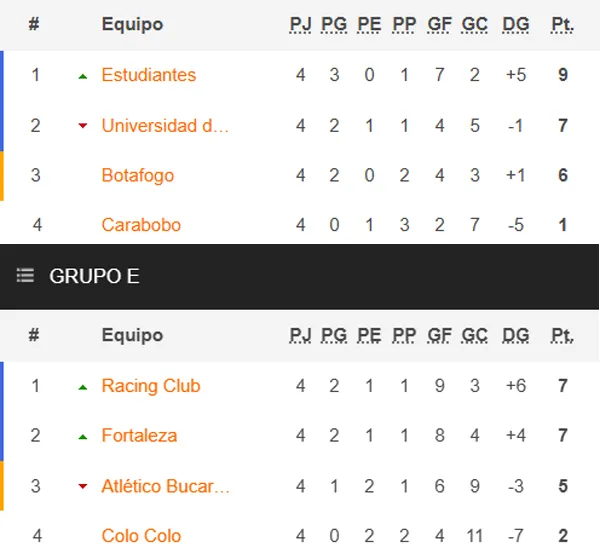Click the list icon beside GRUPO E

point(25,276)
